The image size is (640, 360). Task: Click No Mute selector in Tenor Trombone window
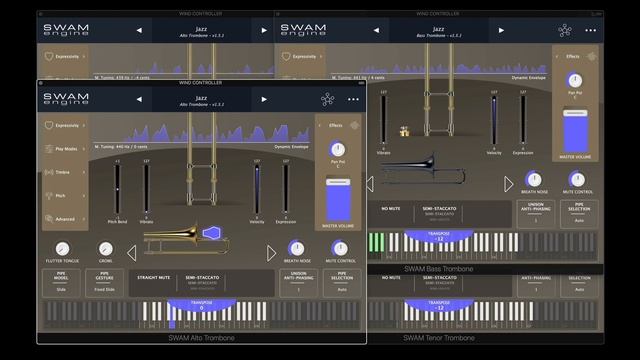[x=391, y=278]
